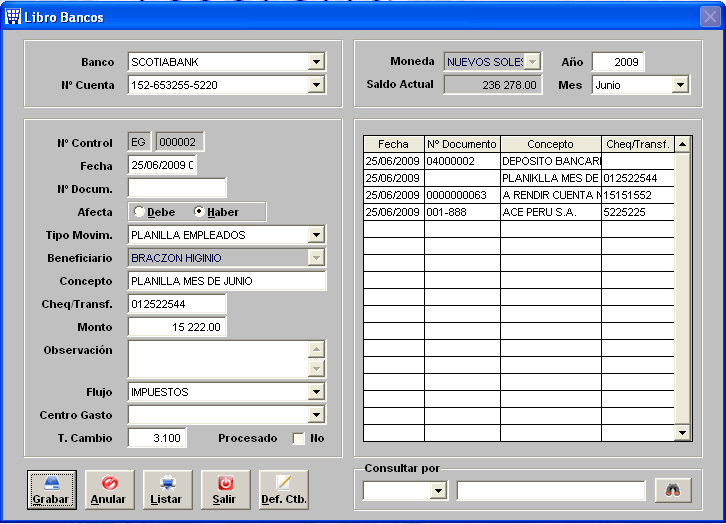This screenshot has width=726, height=524.
Task: Select the DEPOSITO BANCARI table cell
Action: point(551,161)
